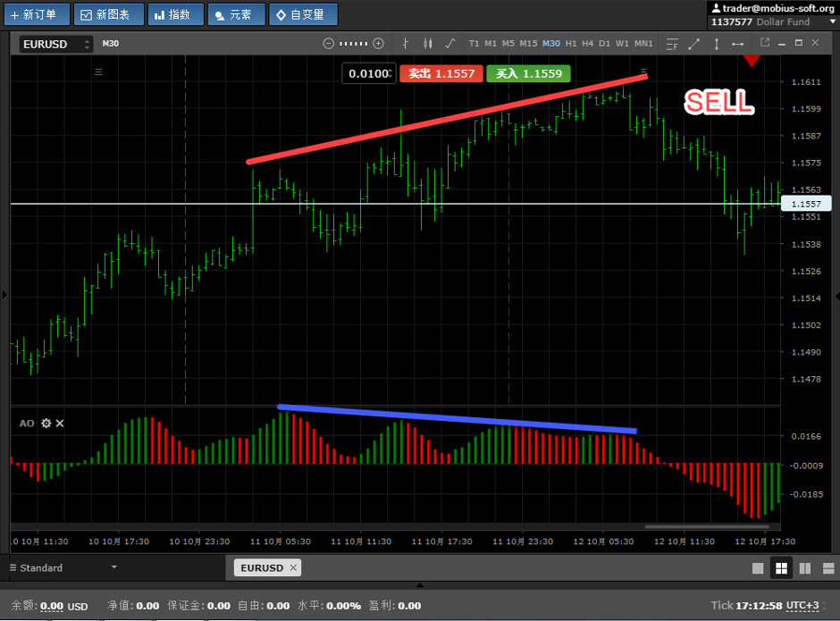Detach chart into separate window icon
The height and width of the screenshot is (621, 840).
click(765, 42)
